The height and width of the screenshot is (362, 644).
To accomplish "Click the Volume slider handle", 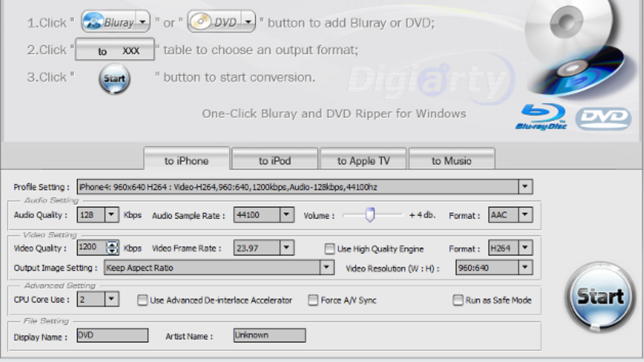I will 370,215.
